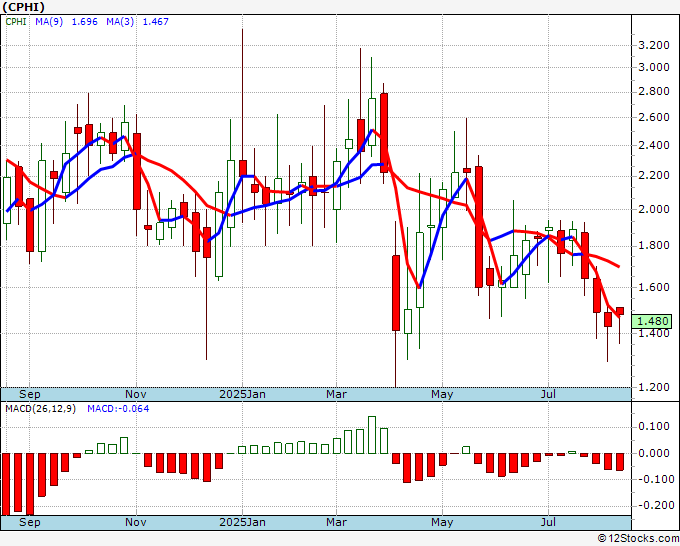
Task: Click Sep on the MACD time axis
Action: pyautogui.click(x=29, y=522)
